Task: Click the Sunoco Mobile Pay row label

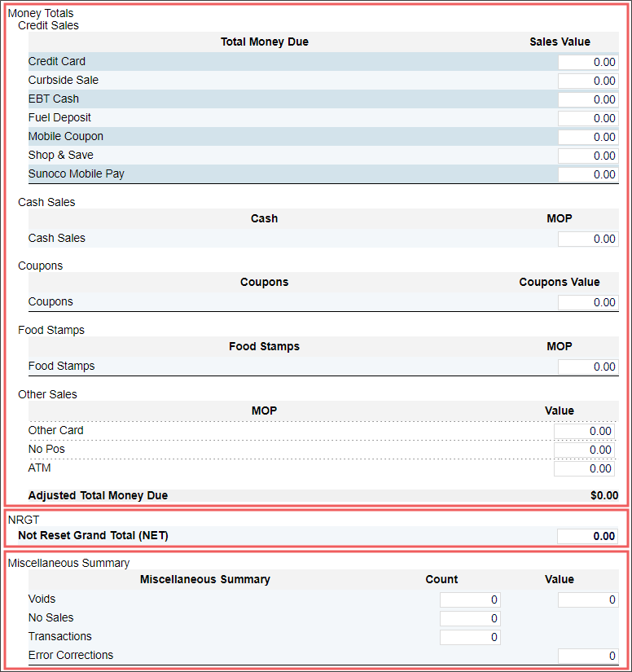Action: [77, 174]
